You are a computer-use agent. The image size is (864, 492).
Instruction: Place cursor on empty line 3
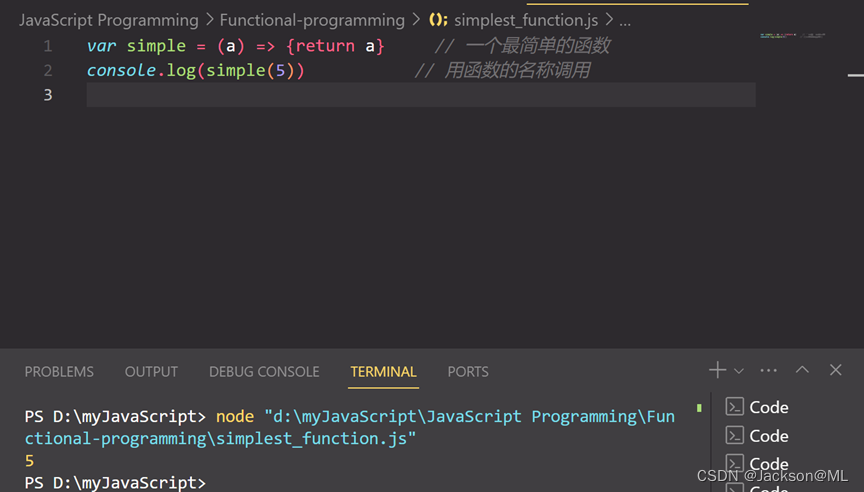pyautogui.click(x=400, y=95)
